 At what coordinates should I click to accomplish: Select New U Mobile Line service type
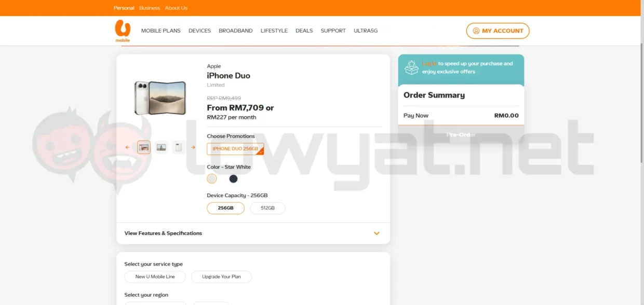[x=155, y=276]
